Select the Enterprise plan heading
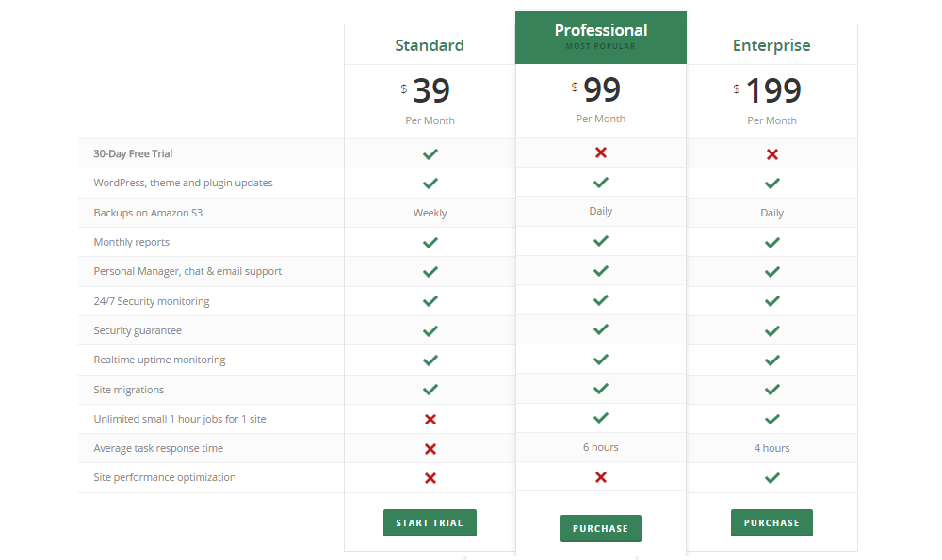Screen dimensions: 942x560 (771, 45)
